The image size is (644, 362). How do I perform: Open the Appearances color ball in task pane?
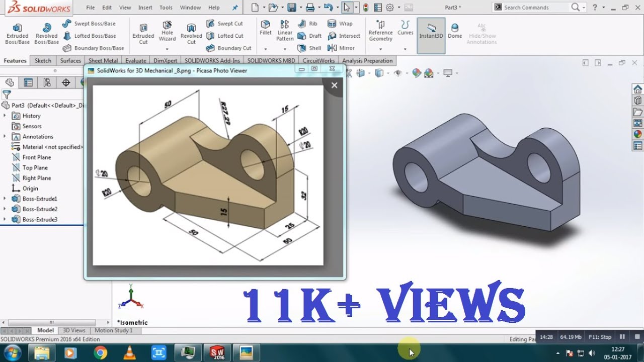[x=637, y=134]
